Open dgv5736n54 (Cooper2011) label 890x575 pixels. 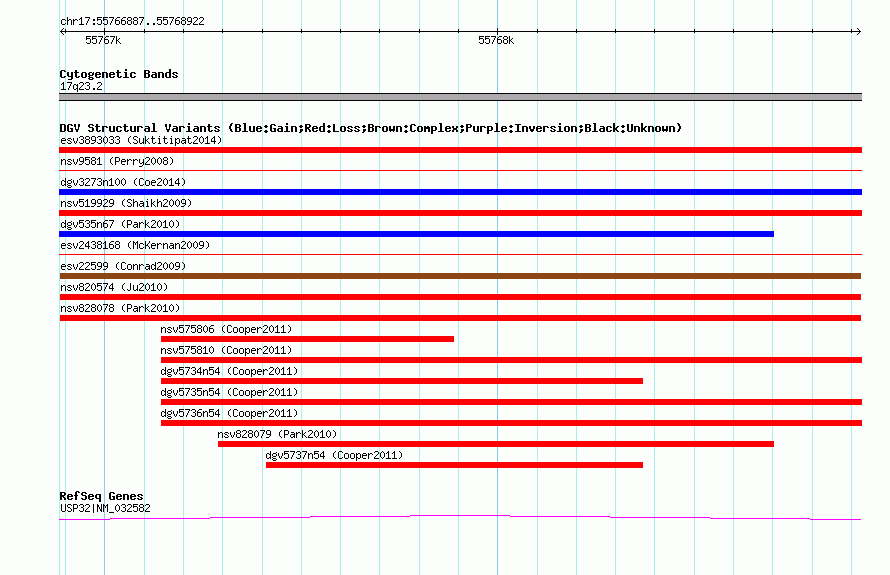tap(229, 413)
